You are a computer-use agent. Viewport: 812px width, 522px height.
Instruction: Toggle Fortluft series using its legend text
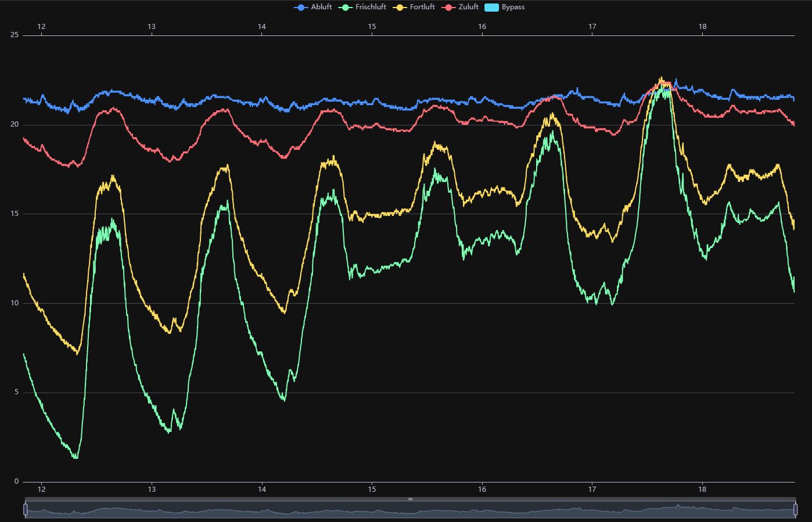click(x=422, y=8)
